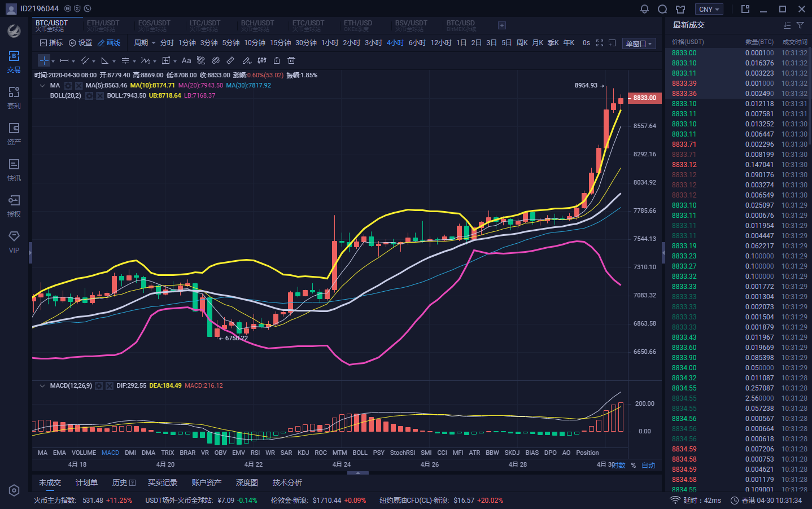812x509 pixels.
Task: Open the 单窗口 window layout dropdown
Action: [639, 43]
